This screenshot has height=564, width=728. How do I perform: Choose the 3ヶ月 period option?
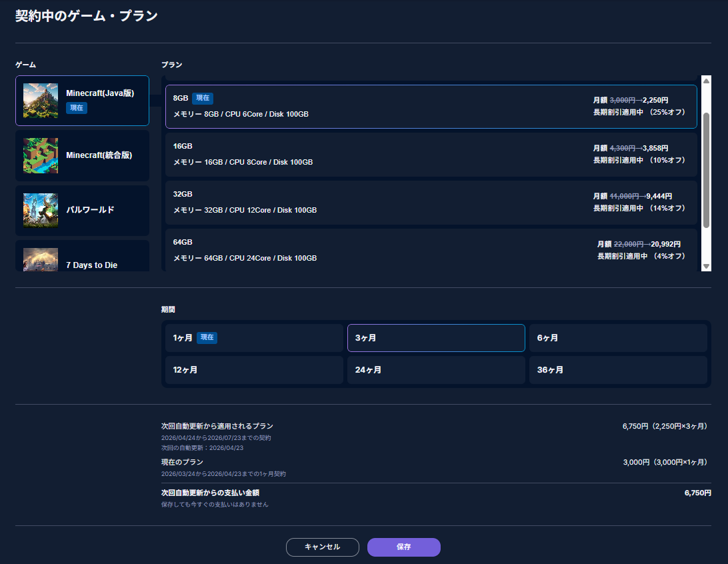tap(436, 338)
